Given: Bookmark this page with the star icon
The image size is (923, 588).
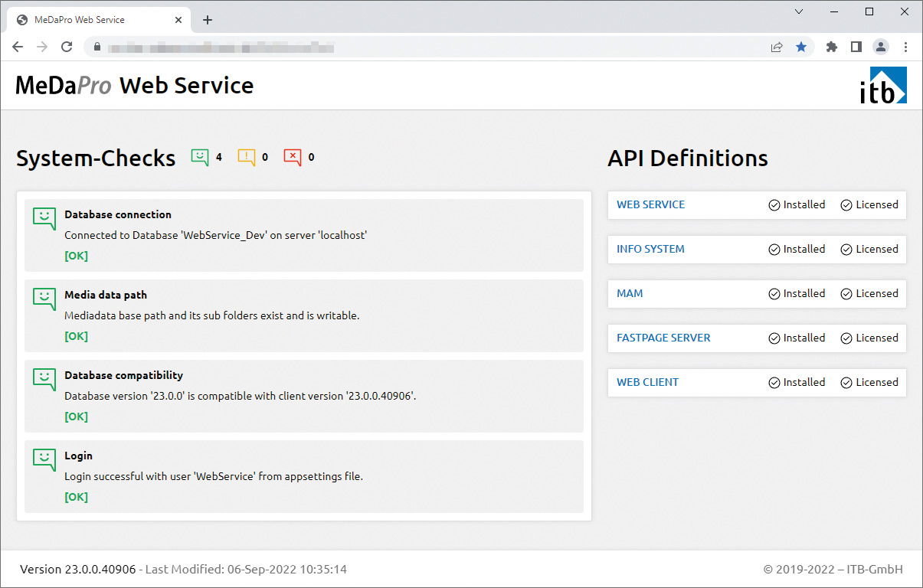Looking at the screenshot, I should pyautogui.click(x=801, y=47).
